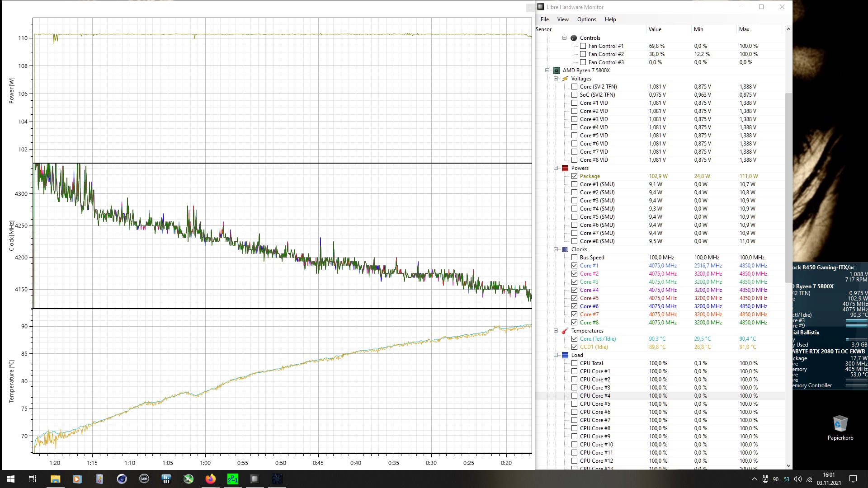Image resolution: width=868 pixels, height=488 pixels.
Task: Open Firefox from the taskbar
Action: [211, 479]
